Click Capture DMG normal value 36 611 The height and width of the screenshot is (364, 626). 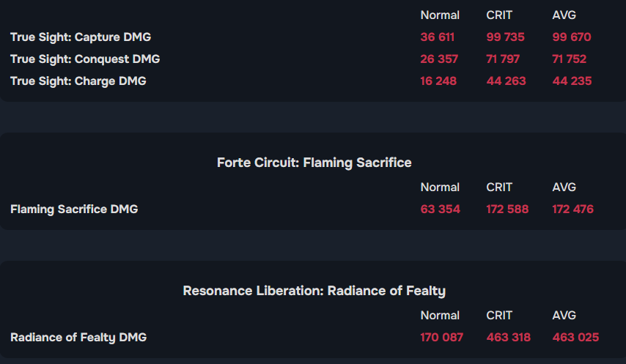pos(438,37)
